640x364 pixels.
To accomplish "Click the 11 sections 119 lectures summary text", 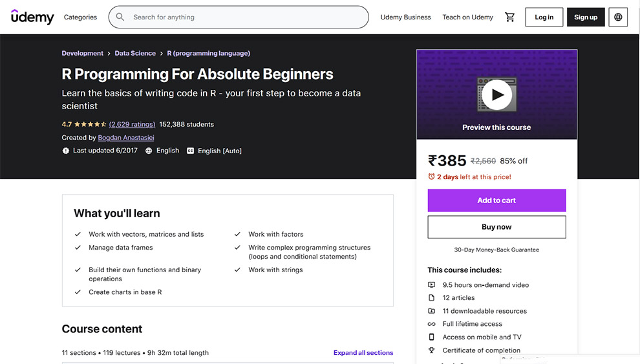I will pos(135,352).
